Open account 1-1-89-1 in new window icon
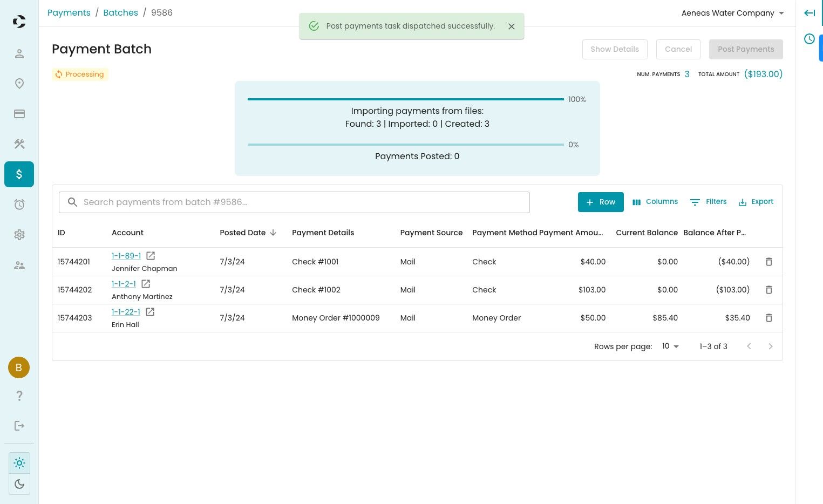This screenshot has width=823, height=504. (x=151, y=256)
